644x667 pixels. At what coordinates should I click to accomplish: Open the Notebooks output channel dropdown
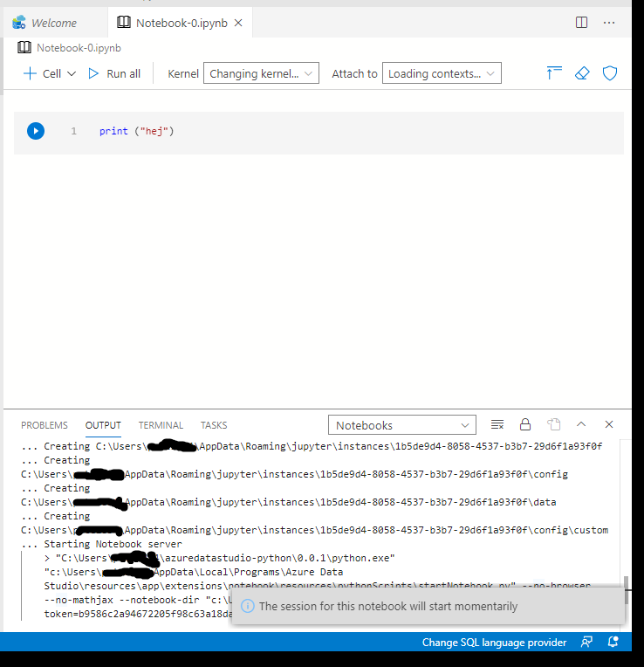[401, 425]
